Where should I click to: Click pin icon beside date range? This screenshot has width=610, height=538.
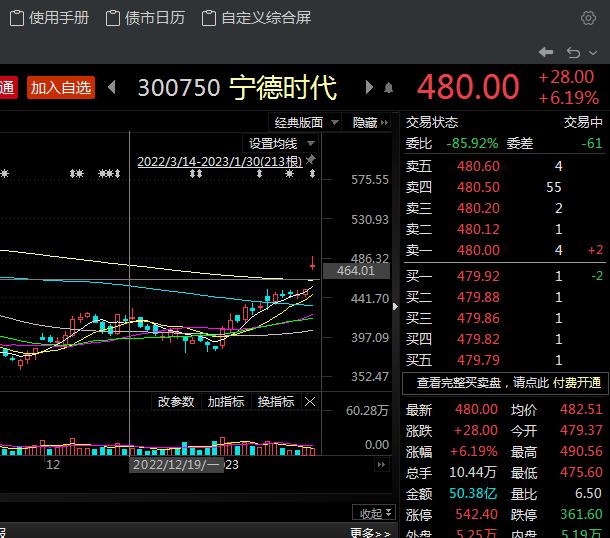coord(310,159)
